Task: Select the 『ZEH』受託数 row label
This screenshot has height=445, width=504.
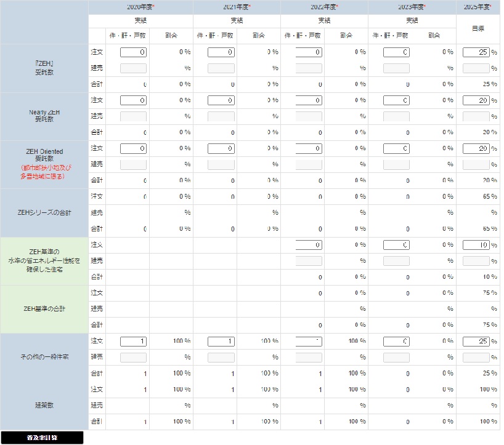Action: click(x=44, y=68)
